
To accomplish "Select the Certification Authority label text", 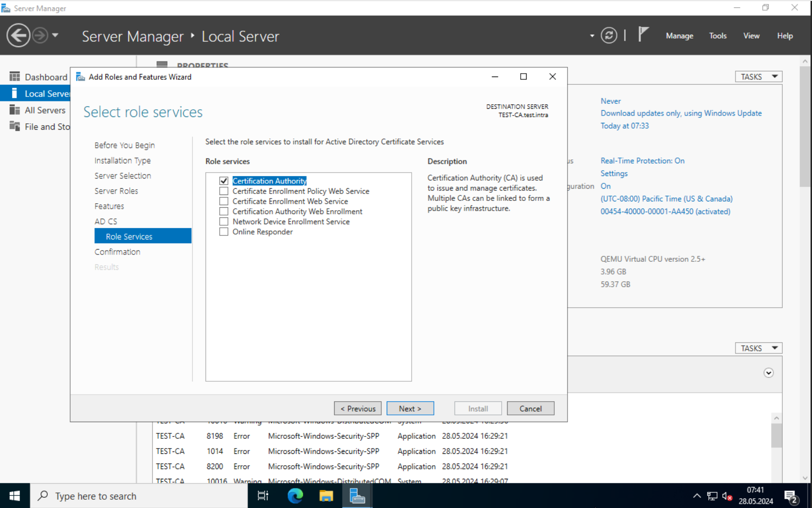I will 269,181.
